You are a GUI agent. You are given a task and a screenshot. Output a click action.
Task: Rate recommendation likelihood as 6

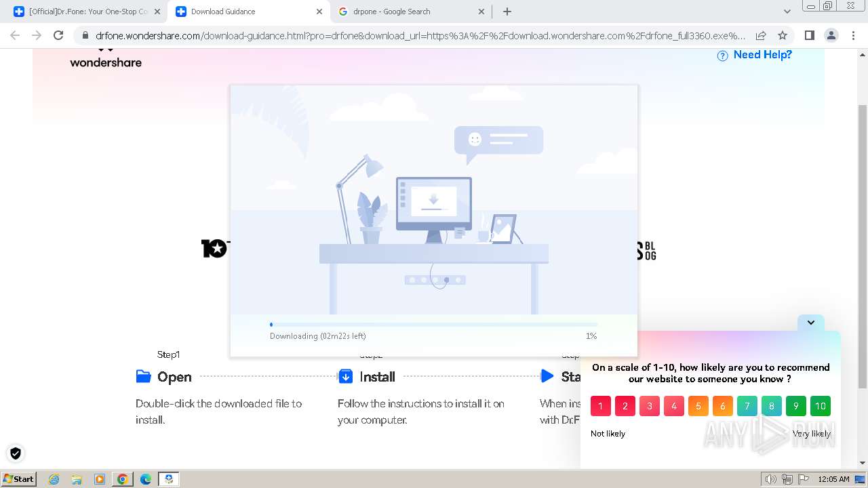click(723, 406)
